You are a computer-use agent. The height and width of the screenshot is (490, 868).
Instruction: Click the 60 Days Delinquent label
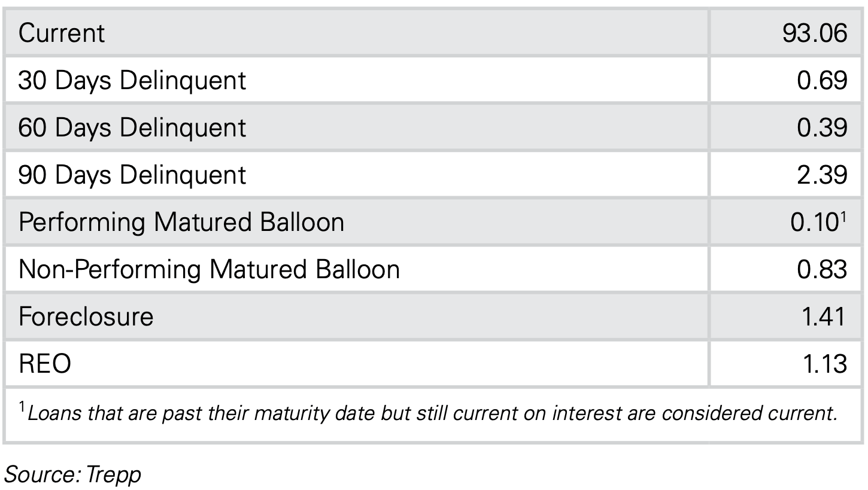[x=132, y=127]
